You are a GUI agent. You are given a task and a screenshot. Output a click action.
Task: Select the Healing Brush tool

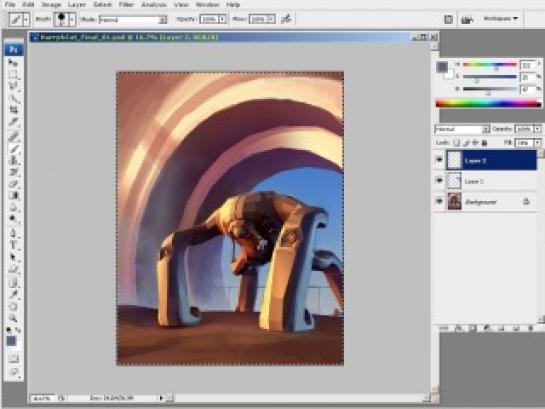point(13,137)
